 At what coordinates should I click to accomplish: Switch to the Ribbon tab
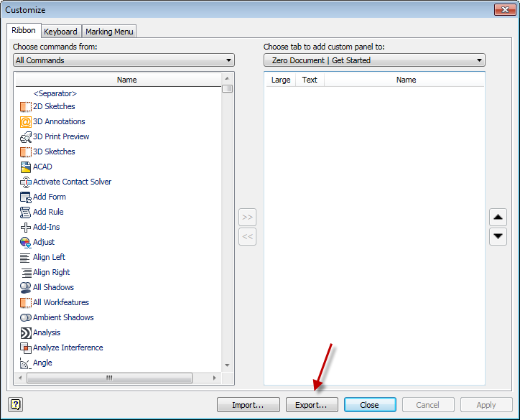coord(24,30)
